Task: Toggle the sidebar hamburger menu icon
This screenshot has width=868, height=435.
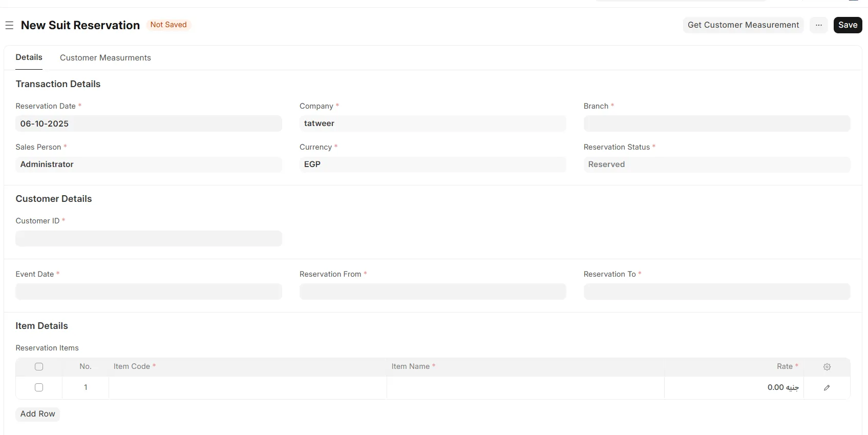Action: (9, 25)
